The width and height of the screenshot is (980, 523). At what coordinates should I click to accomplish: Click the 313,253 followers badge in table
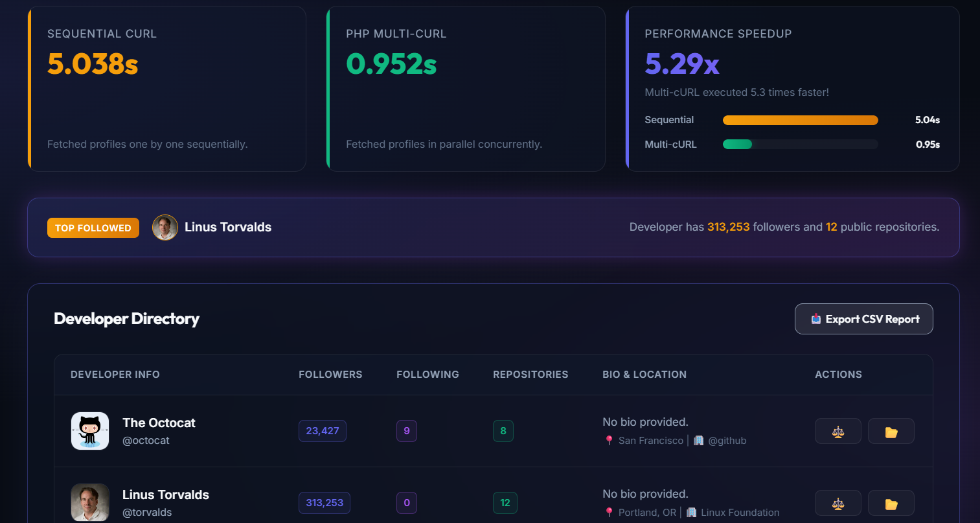click(x=325, y=503)
